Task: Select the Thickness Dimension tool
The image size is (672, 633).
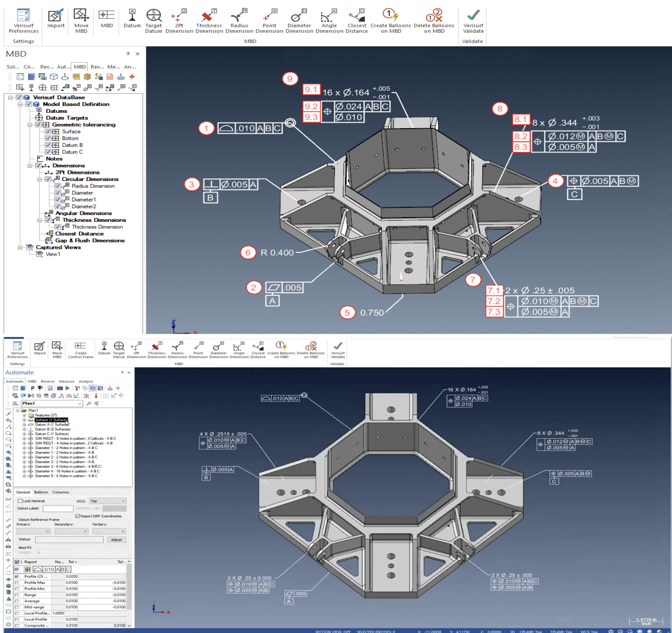Action: point(209,19)
